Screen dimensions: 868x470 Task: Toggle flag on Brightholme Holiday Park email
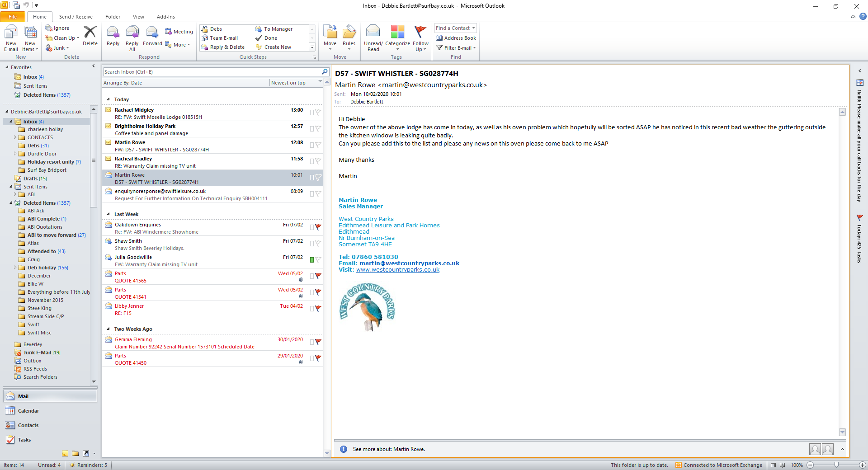coord(318,129)
